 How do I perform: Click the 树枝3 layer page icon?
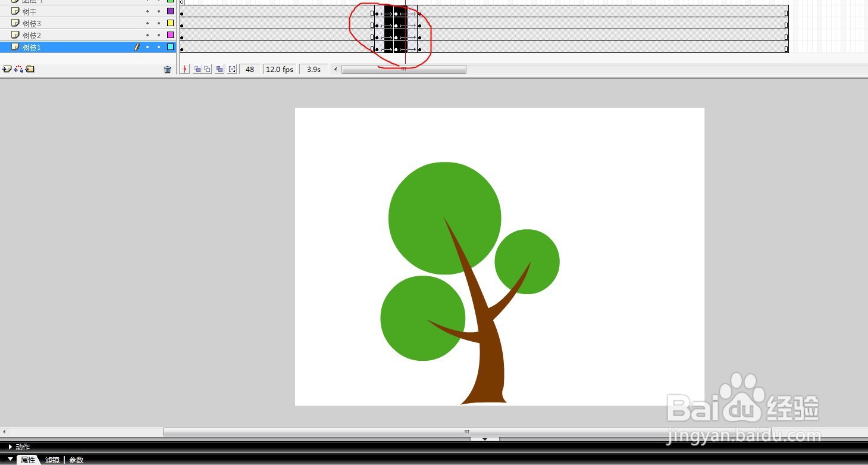click(15, 23)
